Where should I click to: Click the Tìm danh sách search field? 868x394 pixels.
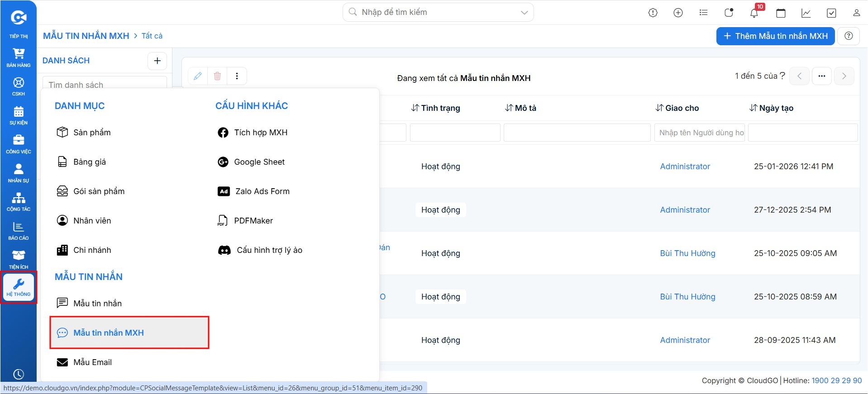[105, 84]
